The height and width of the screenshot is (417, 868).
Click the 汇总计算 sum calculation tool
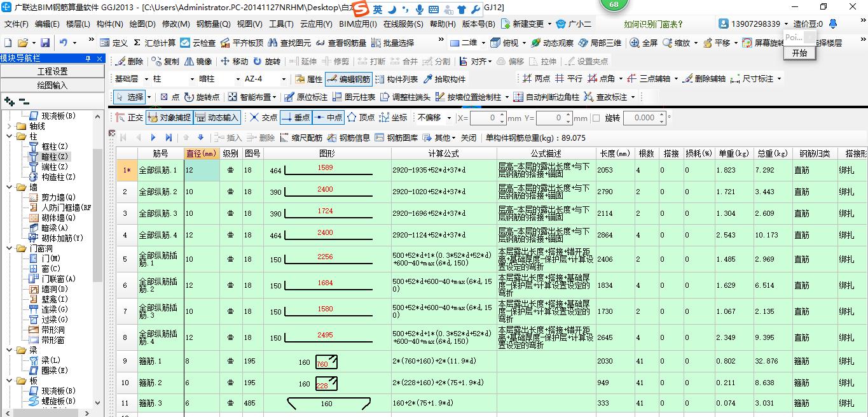155,43
